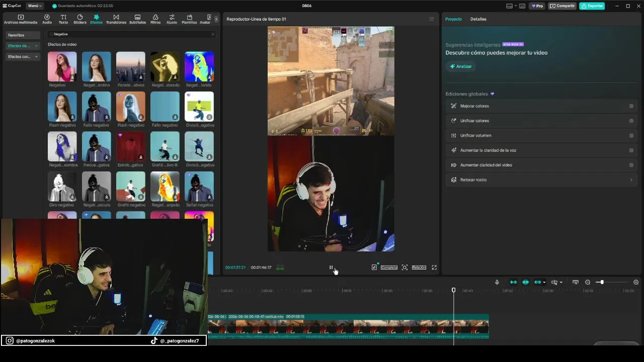Zoom in the timeline
This screenshot has height=362, width=644.
point(636,282)
